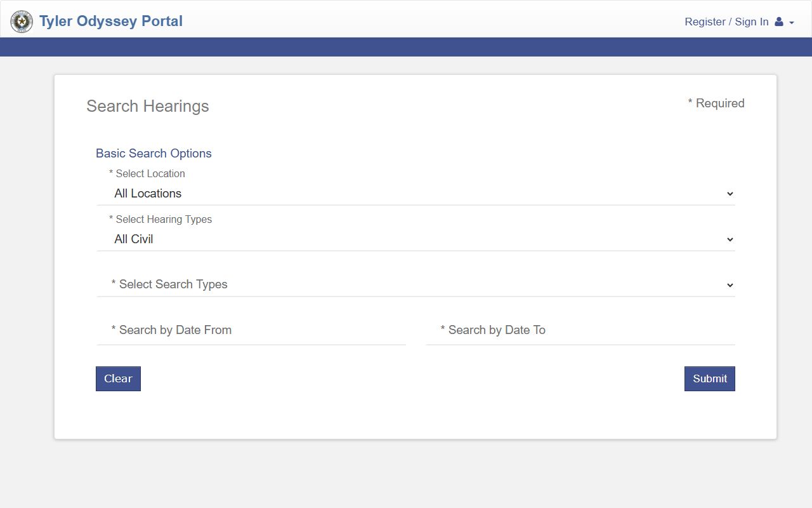Click the Basic Search Options heading
Screen dimensions: 812x508
154,153
